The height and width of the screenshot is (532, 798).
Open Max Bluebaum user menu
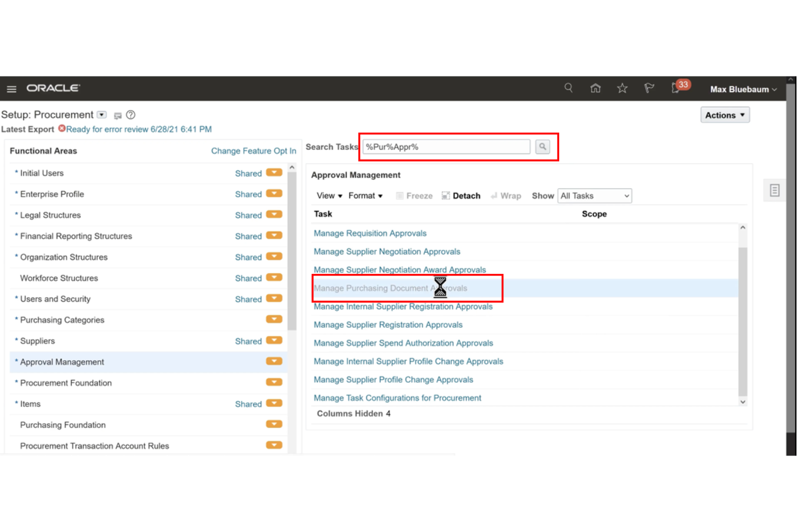tap(743, 89)
